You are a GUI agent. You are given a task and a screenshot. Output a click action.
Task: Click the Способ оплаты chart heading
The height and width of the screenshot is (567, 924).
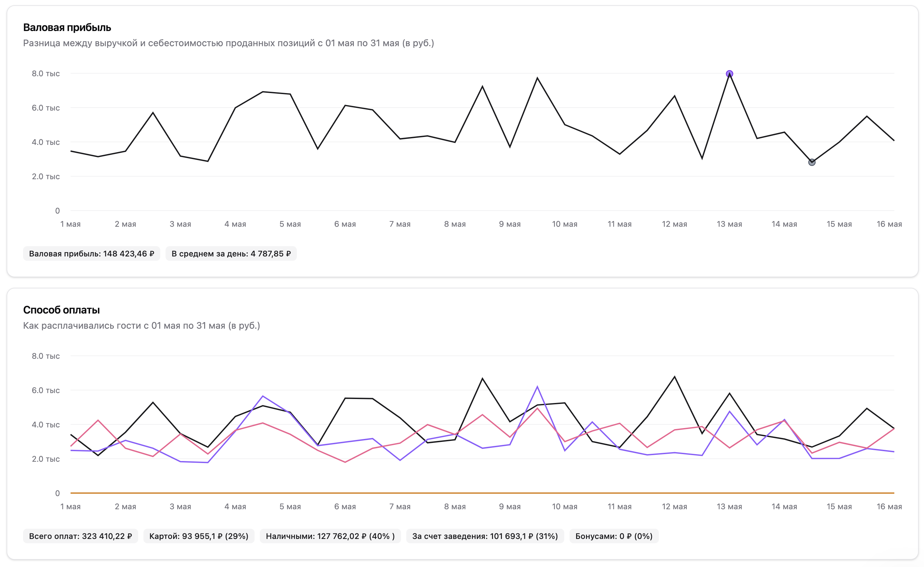point(61,310)
